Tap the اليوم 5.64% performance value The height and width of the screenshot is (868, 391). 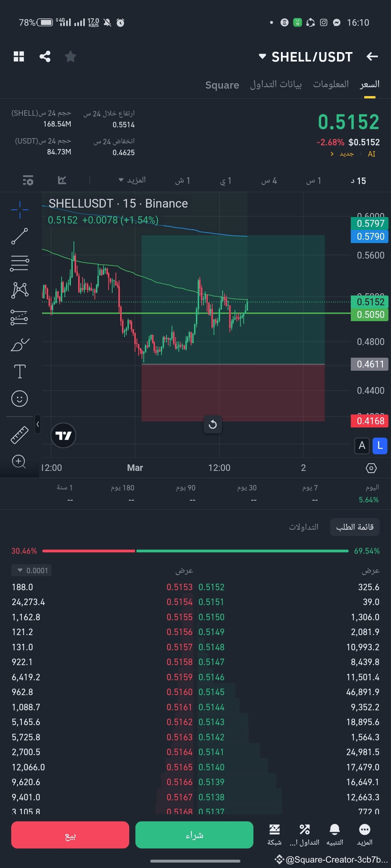369,499
